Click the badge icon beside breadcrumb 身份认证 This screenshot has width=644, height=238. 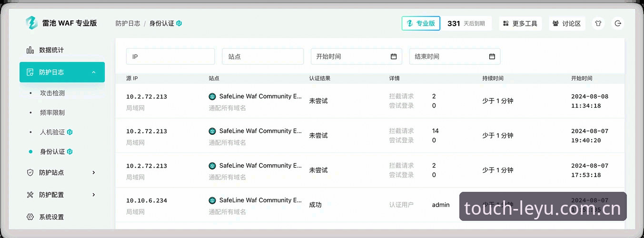pos(179,23)
